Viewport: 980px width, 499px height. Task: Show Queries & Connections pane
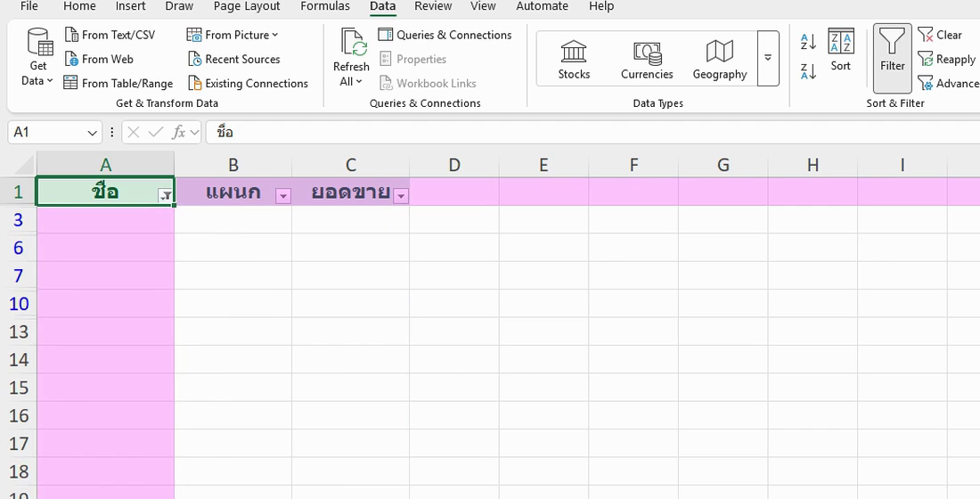click(x=445, y=35)
